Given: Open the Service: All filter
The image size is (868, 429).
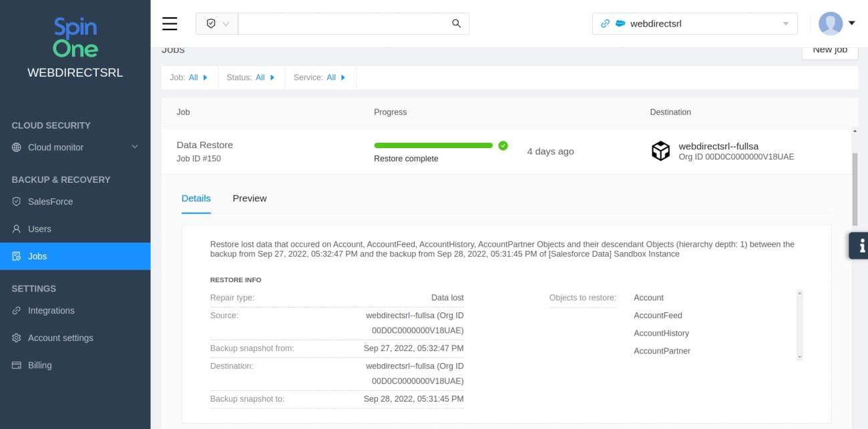Looking at the screenshot, I should pyautogui.click(x=320, y=77).
